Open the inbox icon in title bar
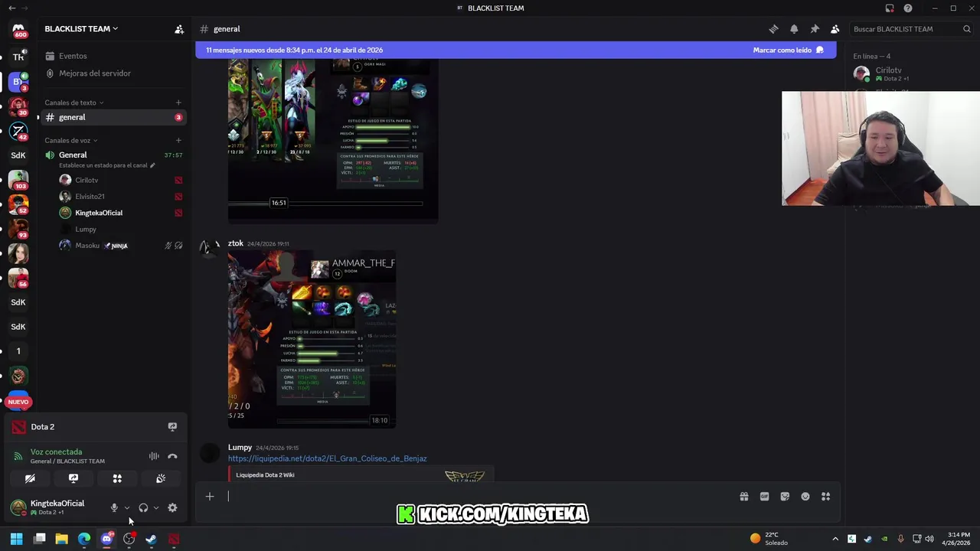980x551 pixels. 890,8
